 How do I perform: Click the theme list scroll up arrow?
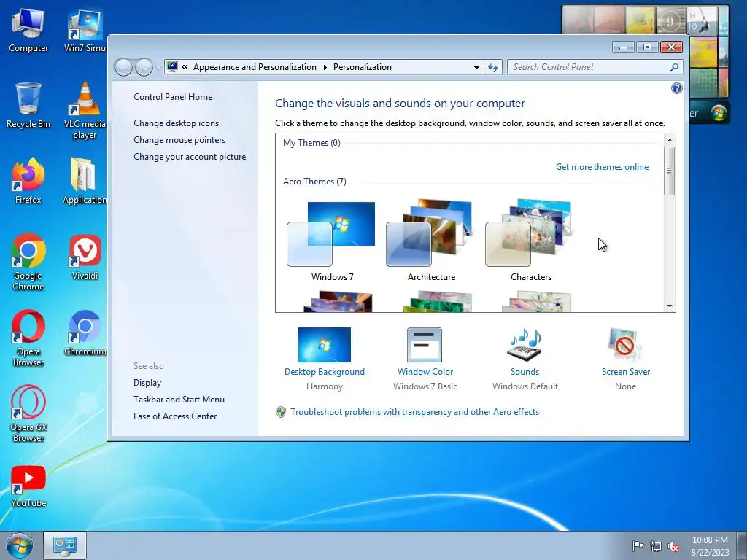pos(670,140)
